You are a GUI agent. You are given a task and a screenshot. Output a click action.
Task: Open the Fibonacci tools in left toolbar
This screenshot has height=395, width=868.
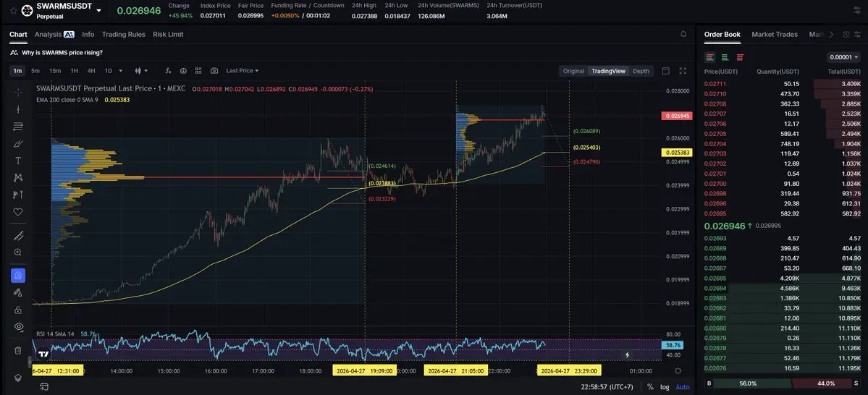pyautogui.click(x=17, y=127)
